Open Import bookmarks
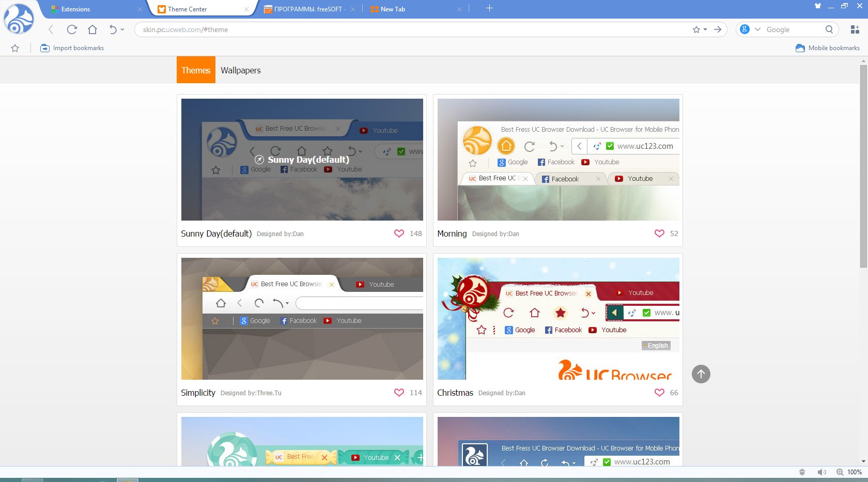 point(72,48)
